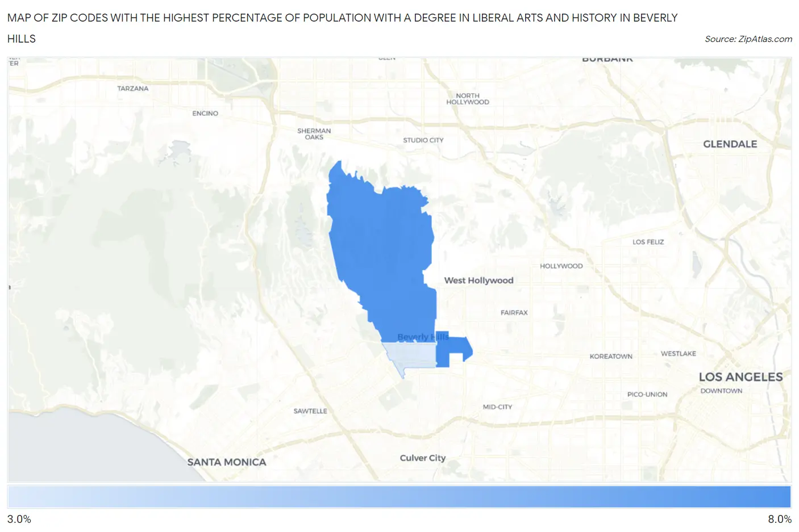Click the LOS FELIZ map label
Image resolution: width=799 pixels, height=532 pixels.
[x=648, y=242]
